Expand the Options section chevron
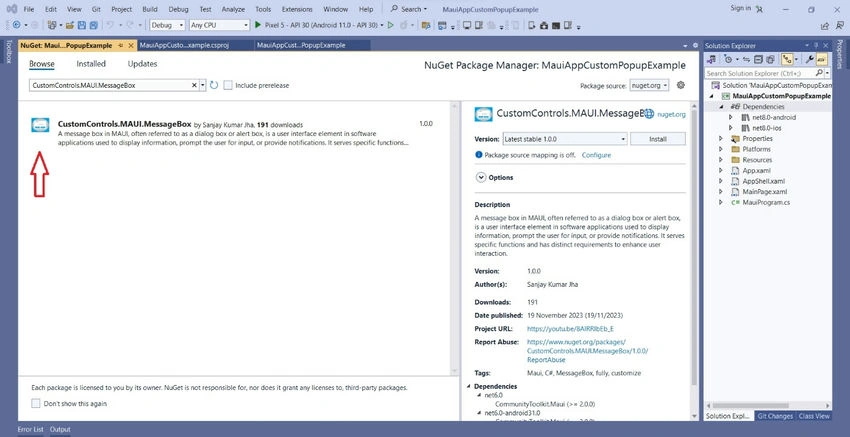The height and width of the screenshot is (437, 850). click(x=480, y=177)
